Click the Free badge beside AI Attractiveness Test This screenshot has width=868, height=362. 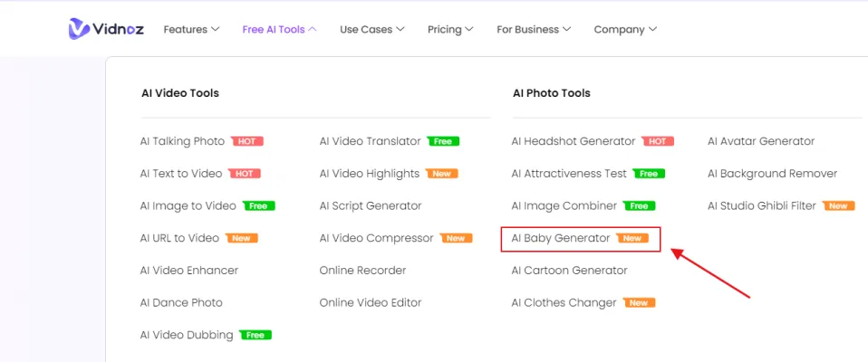(x=648, y=174)
